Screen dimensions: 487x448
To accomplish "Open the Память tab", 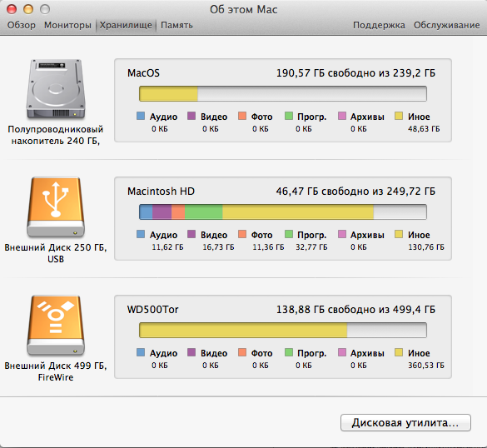I will [176, 25].
